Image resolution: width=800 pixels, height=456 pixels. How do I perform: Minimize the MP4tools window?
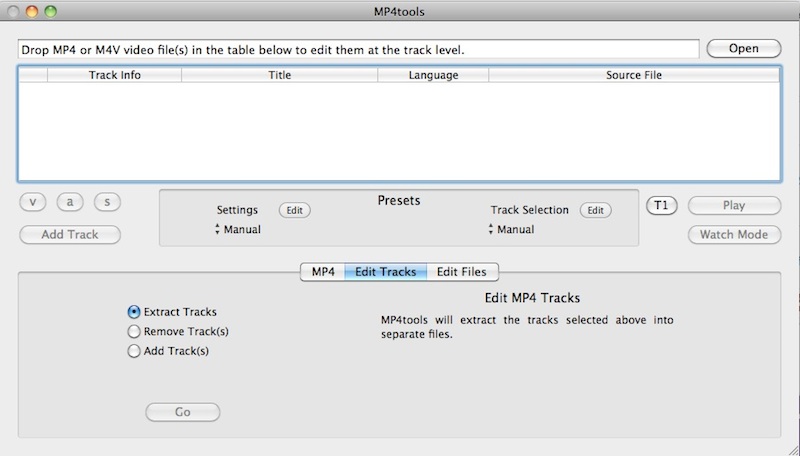(32, 11)
